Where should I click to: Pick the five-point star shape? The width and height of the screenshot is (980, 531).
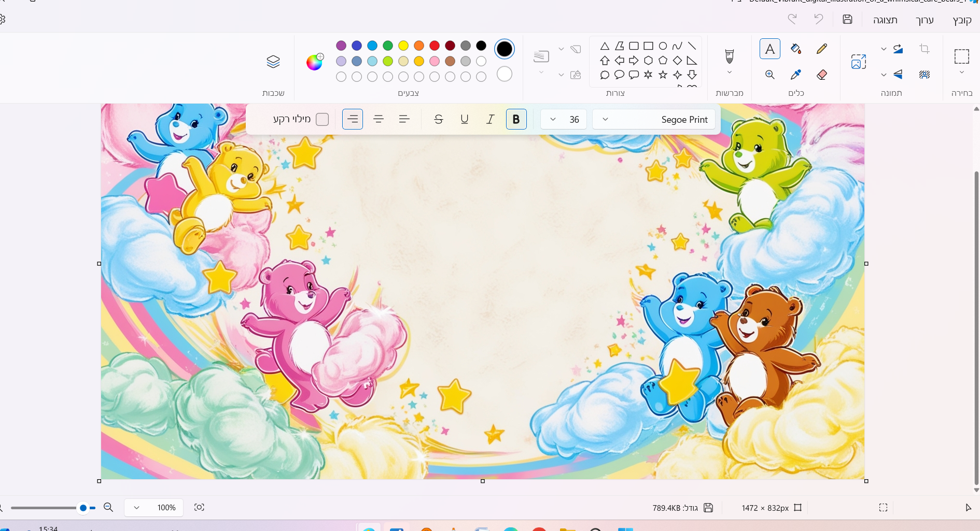tap(663, 75)
